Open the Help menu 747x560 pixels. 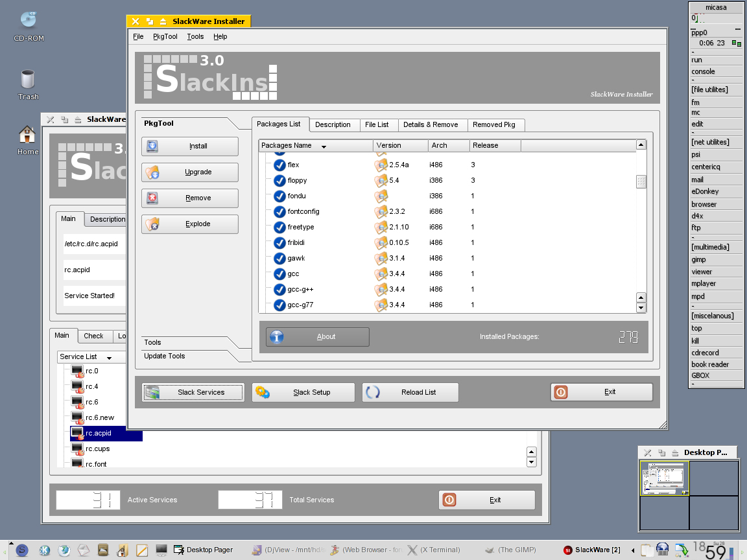click(x=220, y=37)
